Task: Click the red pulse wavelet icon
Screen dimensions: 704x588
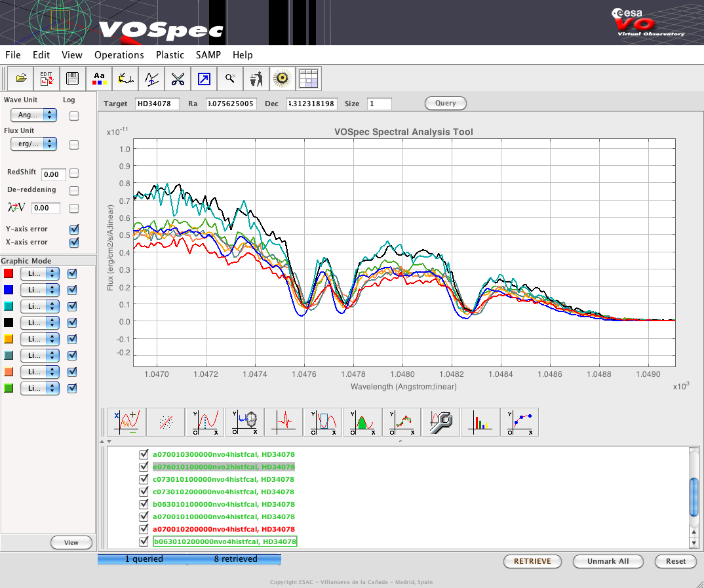Action: point(283,422)
